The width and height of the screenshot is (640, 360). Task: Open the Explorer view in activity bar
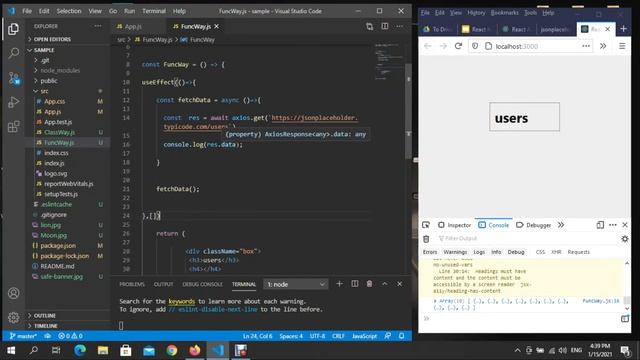point(13,29)
